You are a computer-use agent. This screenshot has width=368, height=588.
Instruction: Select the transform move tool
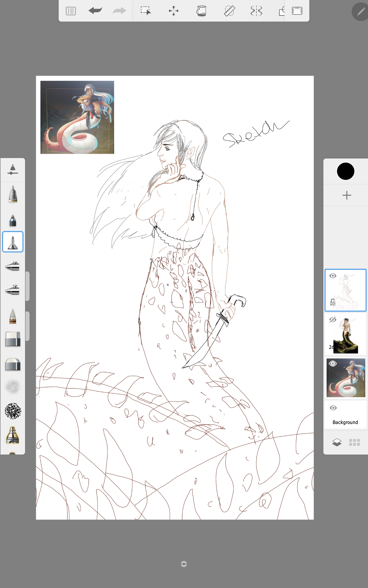[x=173, y=11]
